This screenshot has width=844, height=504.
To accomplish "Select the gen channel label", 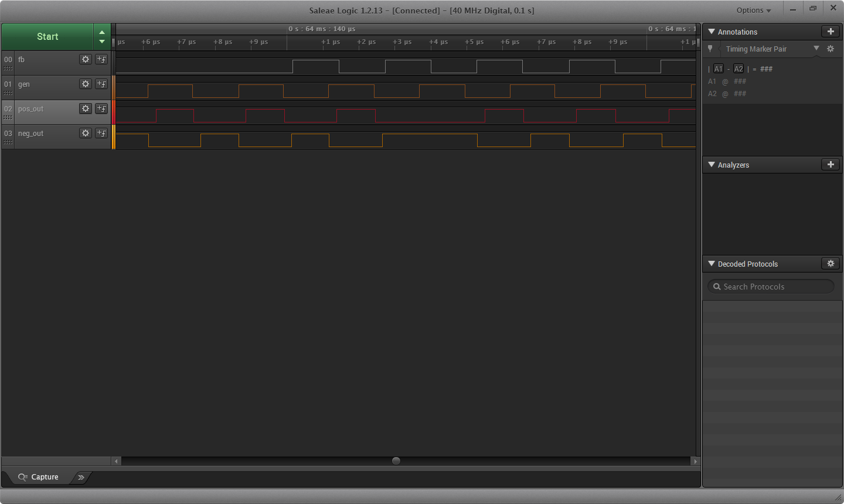I will click(23, 84).
